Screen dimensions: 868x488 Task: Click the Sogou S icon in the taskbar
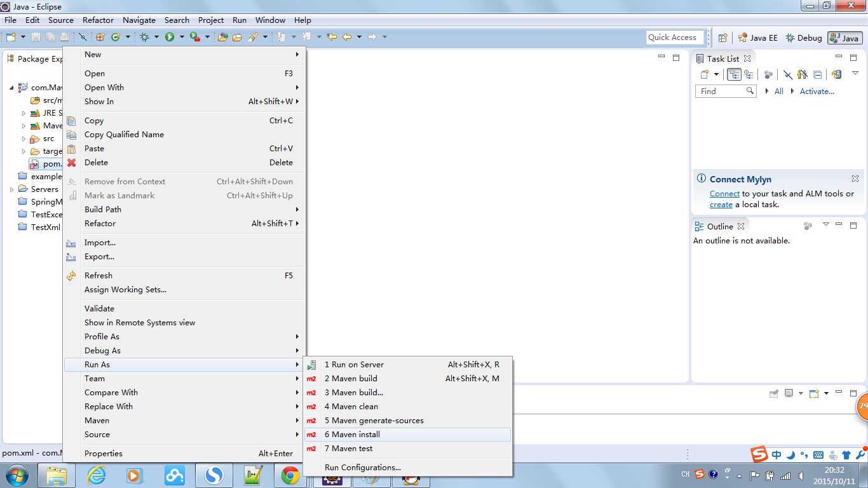point(214,475)
